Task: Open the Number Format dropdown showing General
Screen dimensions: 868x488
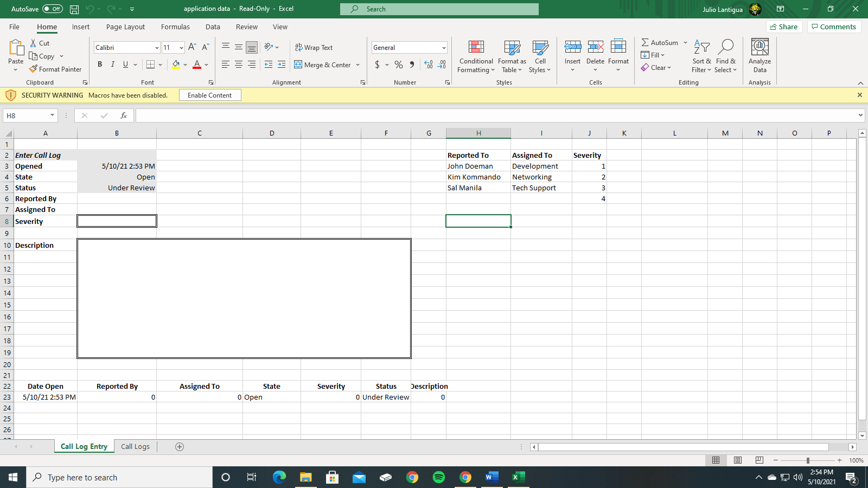Action: (409, 47)
